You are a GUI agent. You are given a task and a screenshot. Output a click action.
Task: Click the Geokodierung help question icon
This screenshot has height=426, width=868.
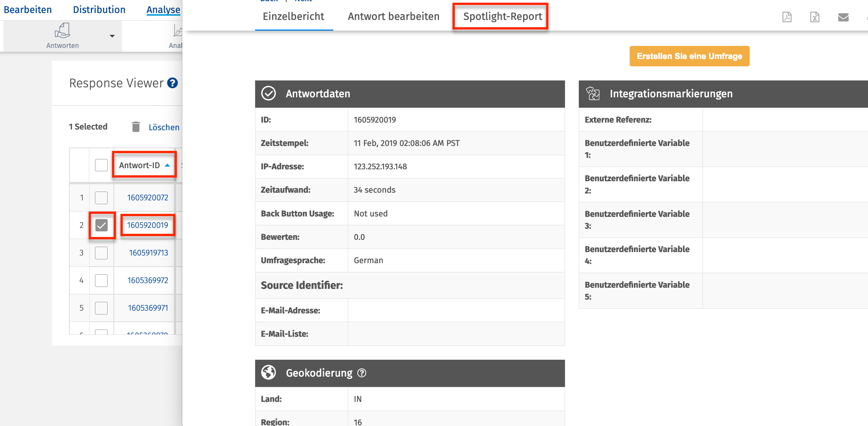[x=362, y=373]
